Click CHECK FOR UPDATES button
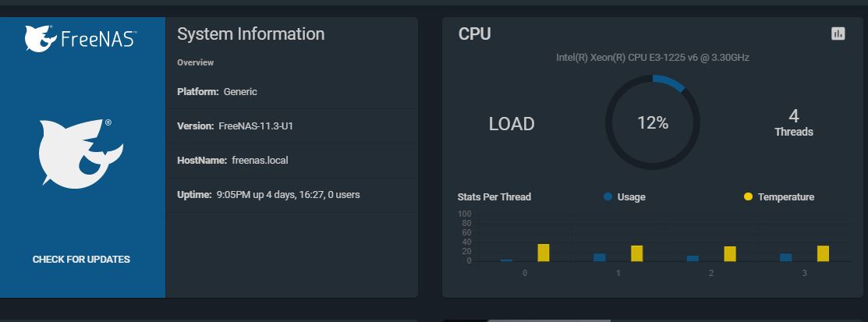The width and height of the screenshot is (868, 322). tap(81, 260)
